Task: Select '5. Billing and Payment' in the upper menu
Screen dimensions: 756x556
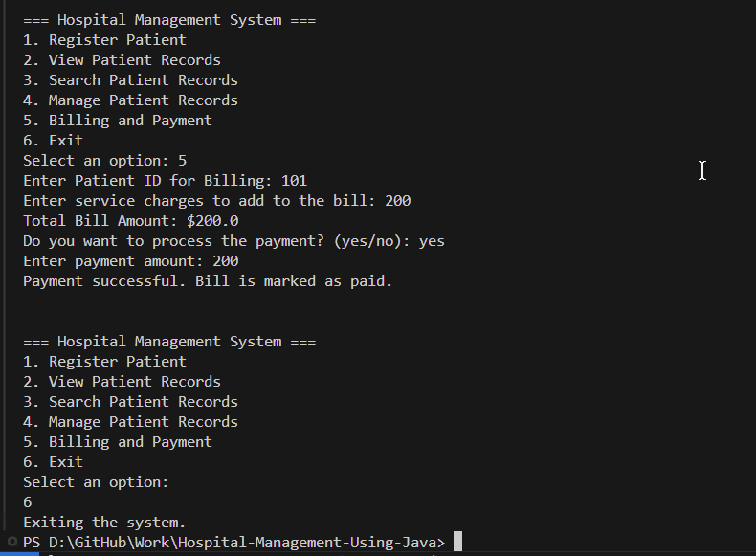Action: click(x=118, y=121)
